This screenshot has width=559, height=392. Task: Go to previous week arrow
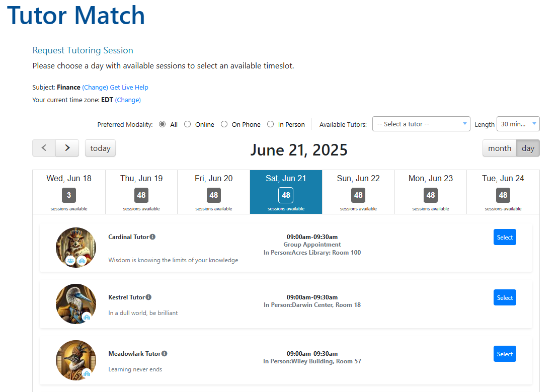point(44,148)
